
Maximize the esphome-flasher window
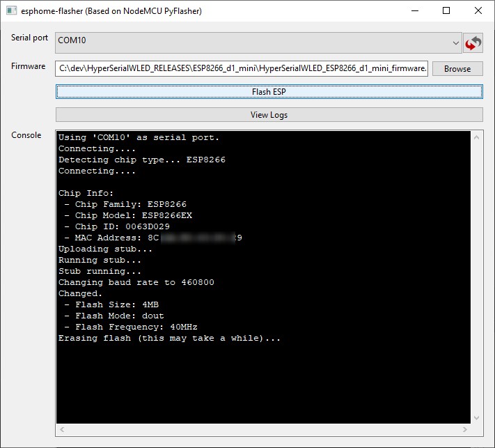point(446,10)
